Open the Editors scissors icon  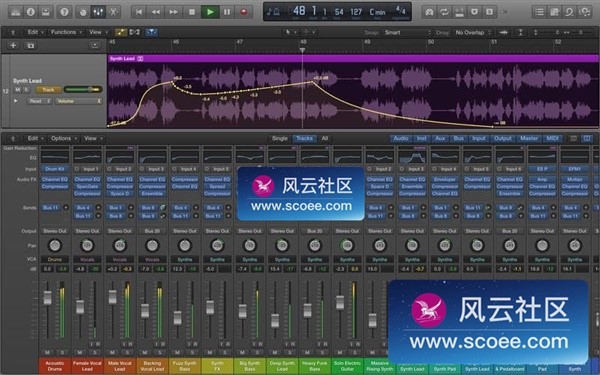click(x=113, y=12)
